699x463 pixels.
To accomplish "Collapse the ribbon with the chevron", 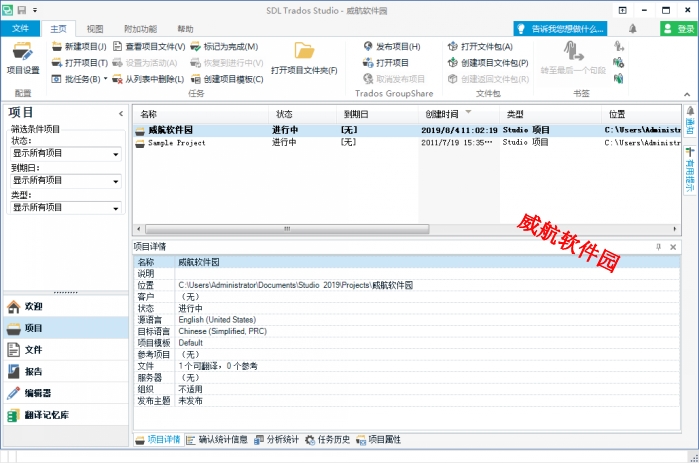I will click(687, 94).
